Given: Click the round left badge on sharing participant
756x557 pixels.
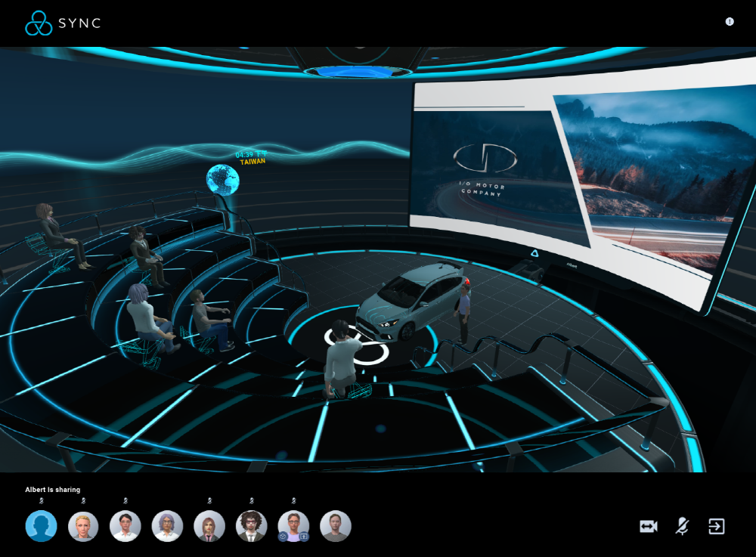Looking at the screenshot, I should (282, 536).
